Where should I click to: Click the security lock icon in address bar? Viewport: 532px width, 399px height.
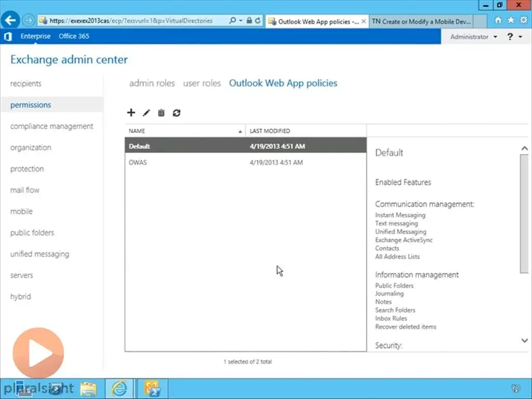pyautogui.click(x=249, y=20)
